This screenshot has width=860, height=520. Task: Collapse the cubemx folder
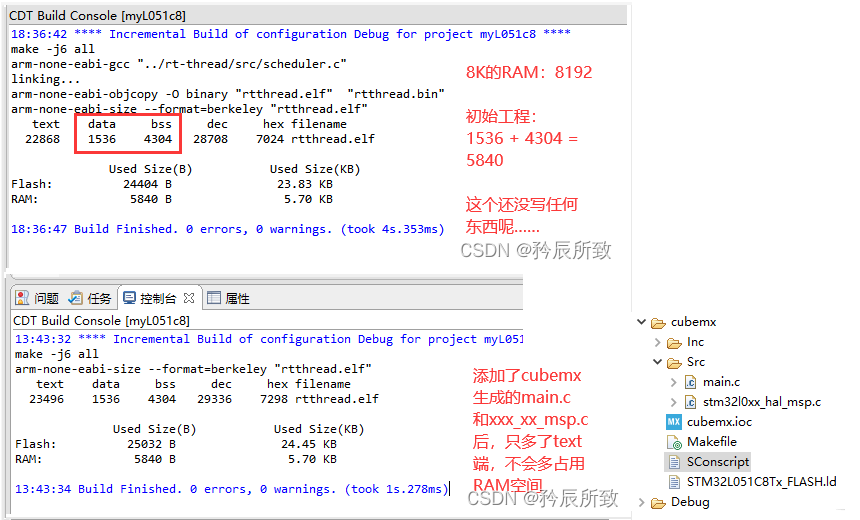(x=641, y=322)
